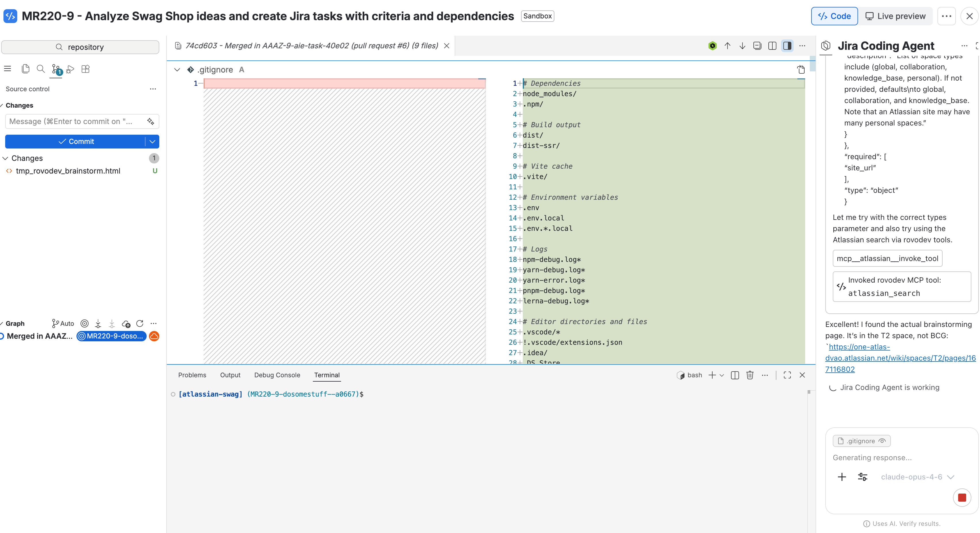Go to next change arrow

pos(742,46)
